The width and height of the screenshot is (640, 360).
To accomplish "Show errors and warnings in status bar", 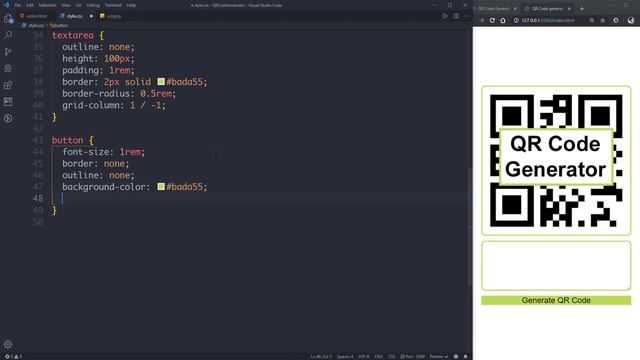I will click(13, 356).
